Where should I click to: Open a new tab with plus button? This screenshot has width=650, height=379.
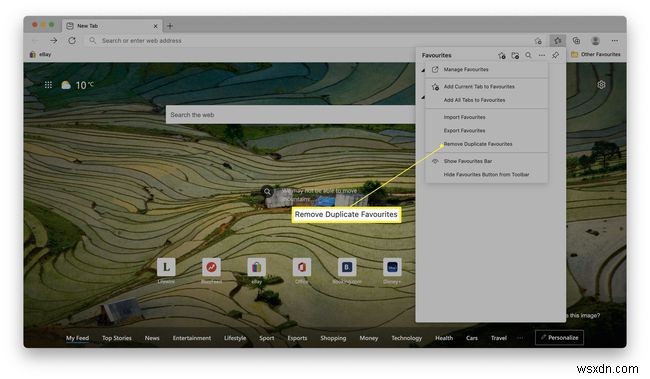[170, 26]
